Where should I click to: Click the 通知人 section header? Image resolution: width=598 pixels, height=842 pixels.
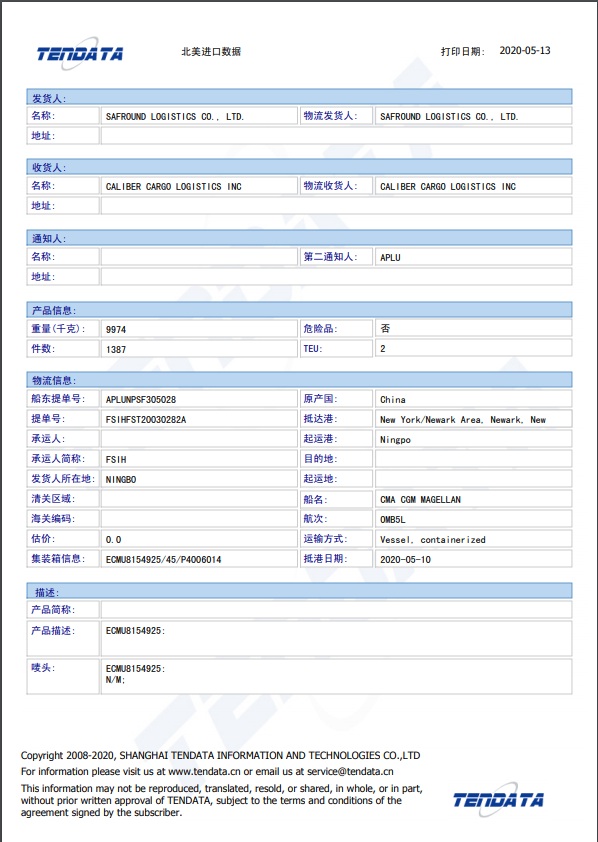click(x=299, y=238)
